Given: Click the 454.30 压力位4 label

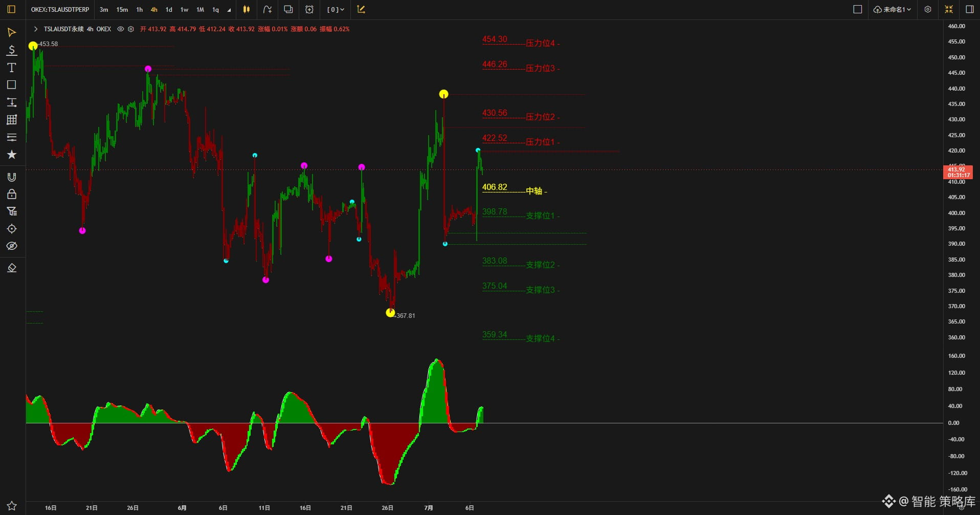Looking at the screenshot, I should pyautogui.click(x=521, y=41).
